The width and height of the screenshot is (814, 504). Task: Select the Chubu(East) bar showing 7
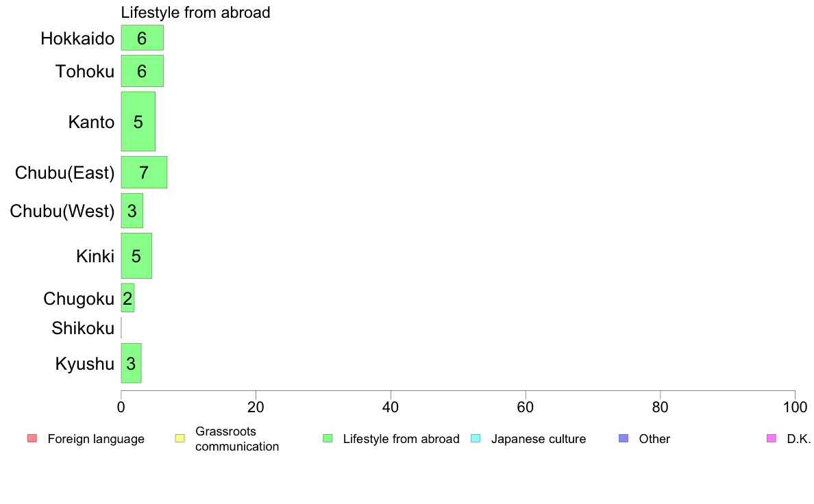point(144,173)
